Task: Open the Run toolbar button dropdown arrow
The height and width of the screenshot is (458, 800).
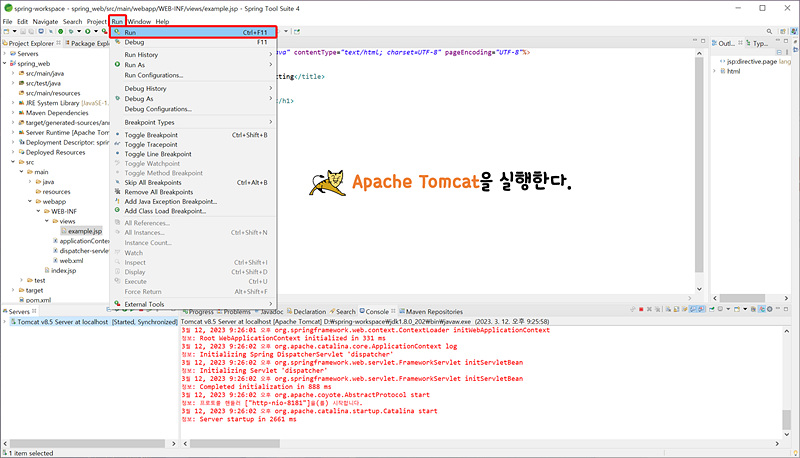Action: 96,32
